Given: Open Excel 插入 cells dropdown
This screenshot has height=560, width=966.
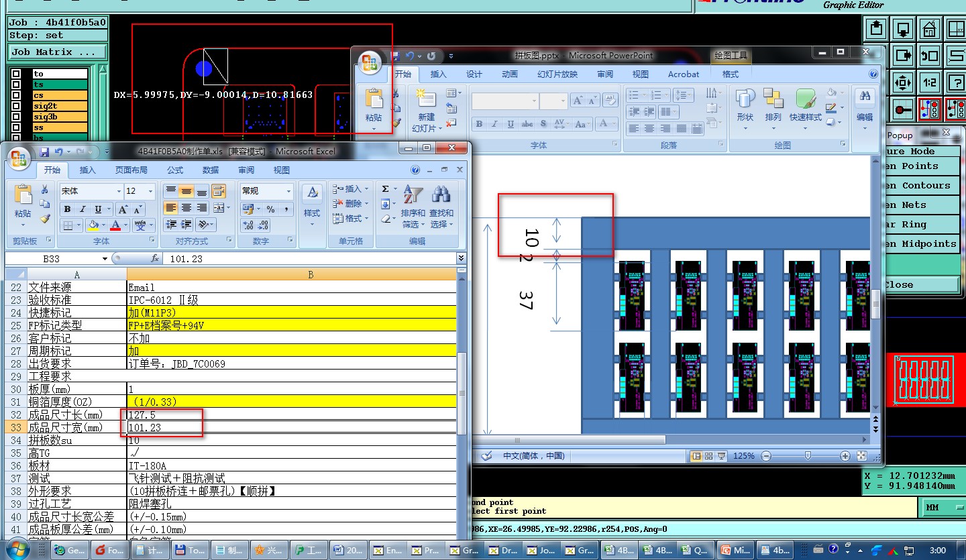Looking at the screenshot, I should [351, 189].
